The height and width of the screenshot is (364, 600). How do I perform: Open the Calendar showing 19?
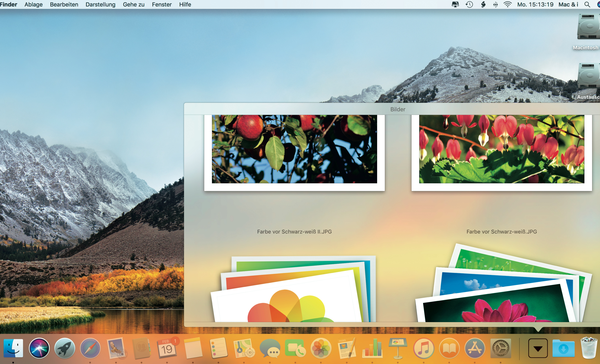167,348
